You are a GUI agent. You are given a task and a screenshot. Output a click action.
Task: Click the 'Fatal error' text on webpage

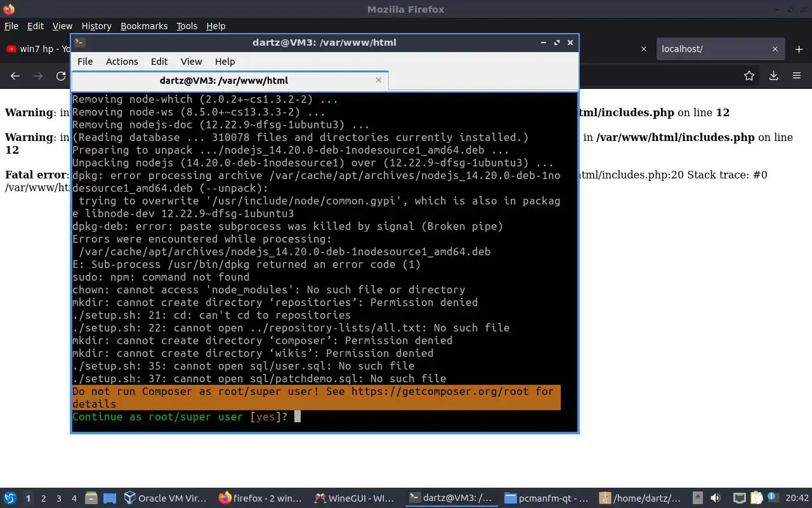tap(36, 175)
